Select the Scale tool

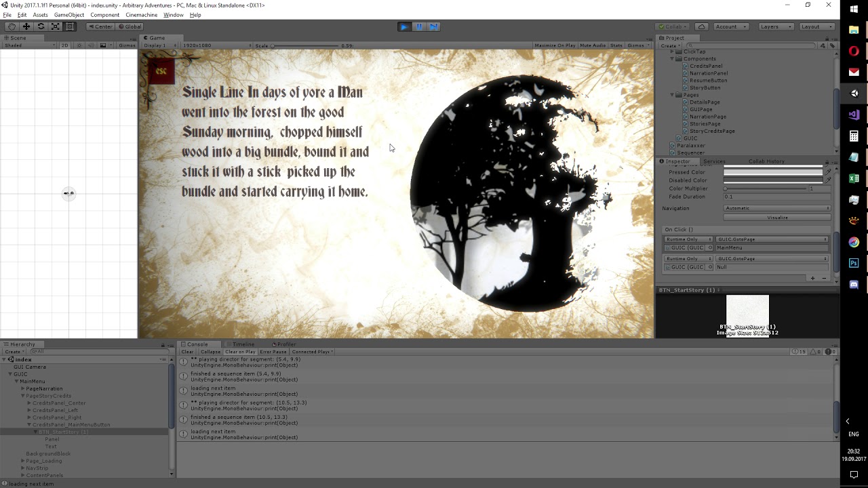(55, 26)
